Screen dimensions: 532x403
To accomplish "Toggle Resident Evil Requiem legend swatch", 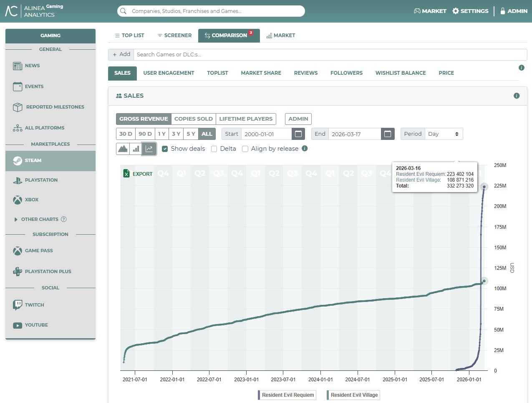I will [259, 395].
